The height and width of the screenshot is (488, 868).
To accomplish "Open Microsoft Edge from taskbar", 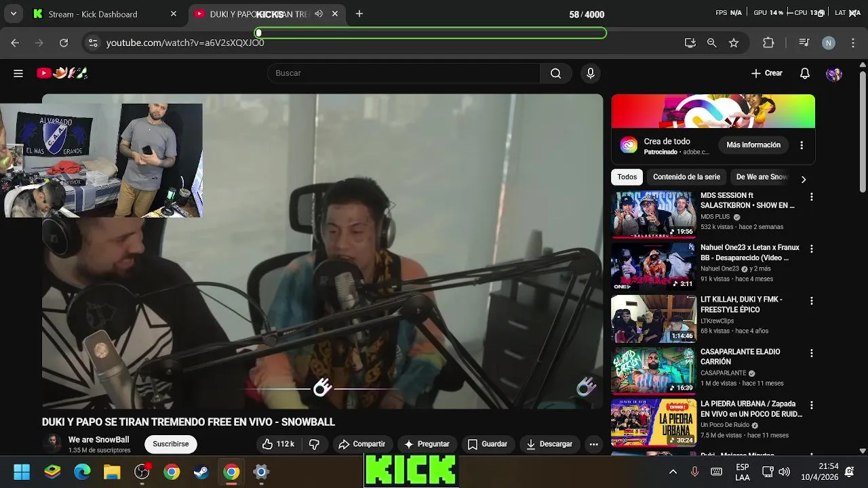I will click(82, 472).
